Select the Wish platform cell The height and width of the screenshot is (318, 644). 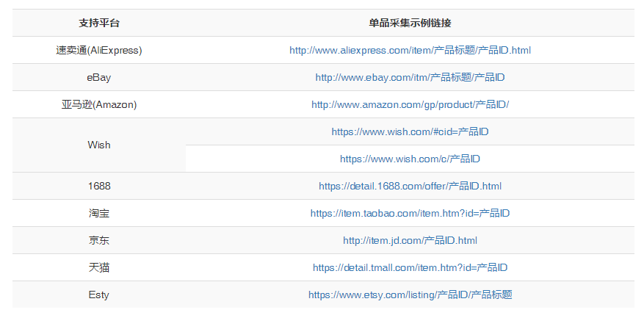tap(99, 145)
